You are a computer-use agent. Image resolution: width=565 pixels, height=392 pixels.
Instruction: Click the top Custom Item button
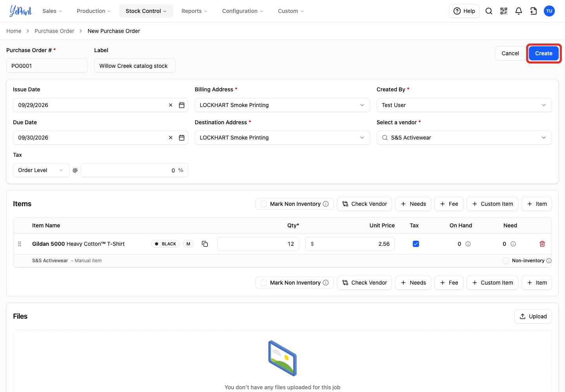point(492,204)
